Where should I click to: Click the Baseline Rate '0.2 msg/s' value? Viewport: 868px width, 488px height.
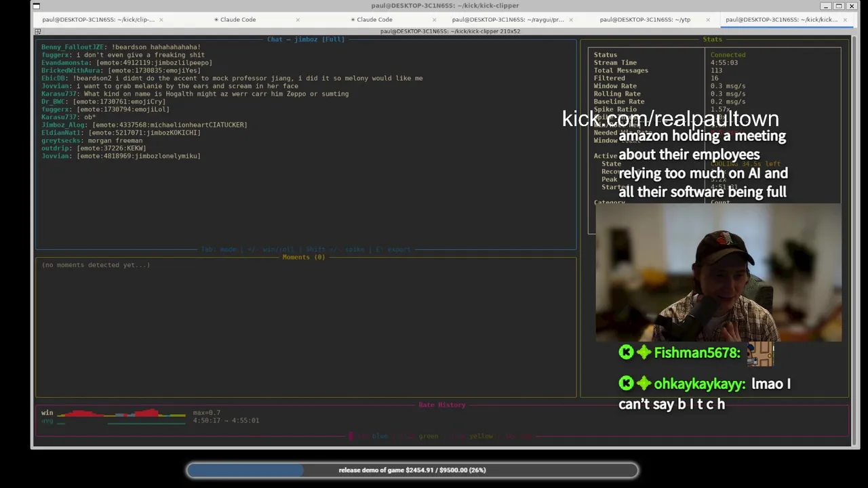coord(728,102)
